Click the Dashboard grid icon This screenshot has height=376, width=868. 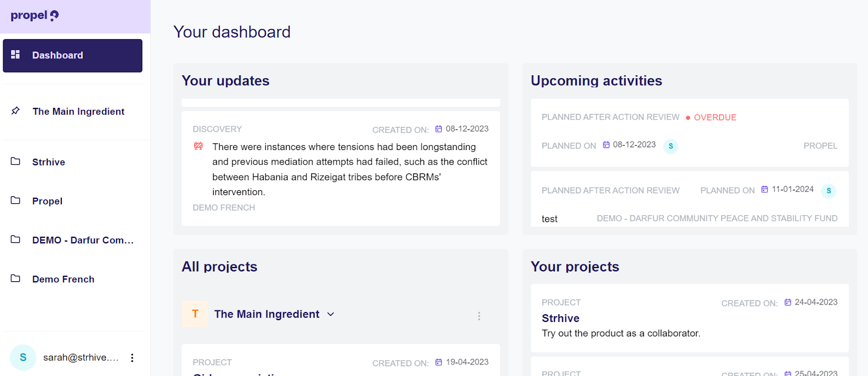(x=16, y=55)
